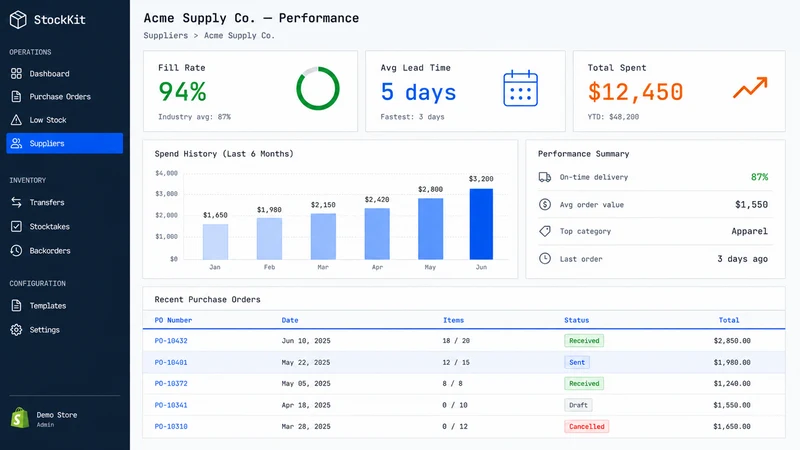The image size is (800, 450).
Task: Open the cancelled order PO-10310
Action: point(171,427)
